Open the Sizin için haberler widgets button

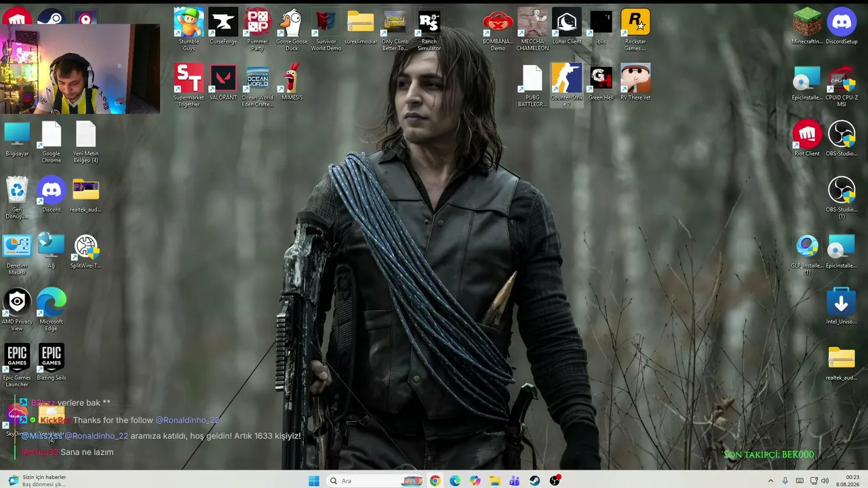(37, 481)
